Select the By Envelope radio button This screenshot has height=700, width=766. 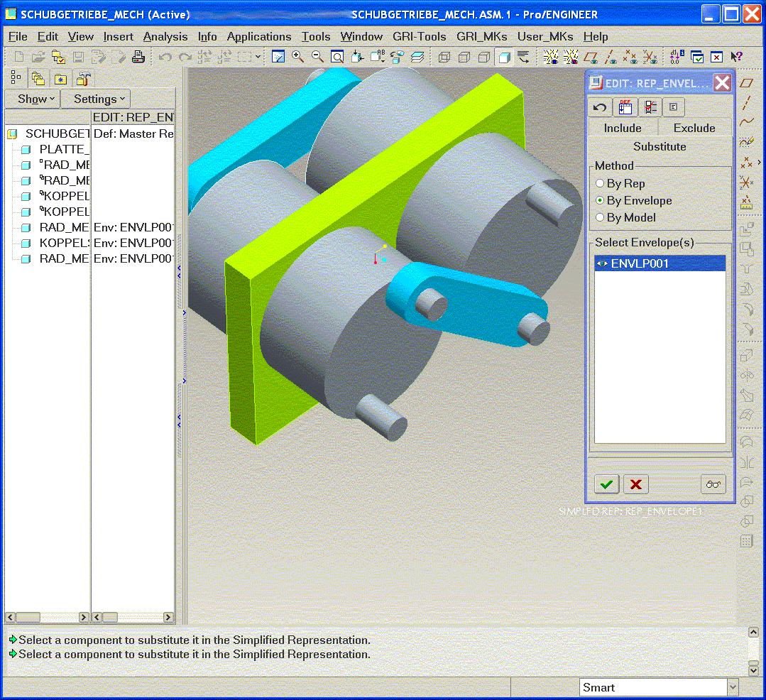tap(600, 200)
